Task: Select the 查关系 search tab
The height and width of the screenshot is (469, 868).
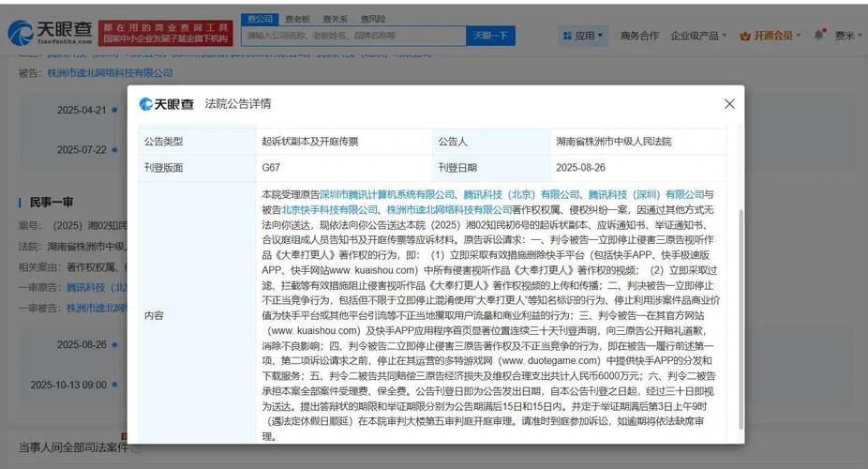Action: 335,18
